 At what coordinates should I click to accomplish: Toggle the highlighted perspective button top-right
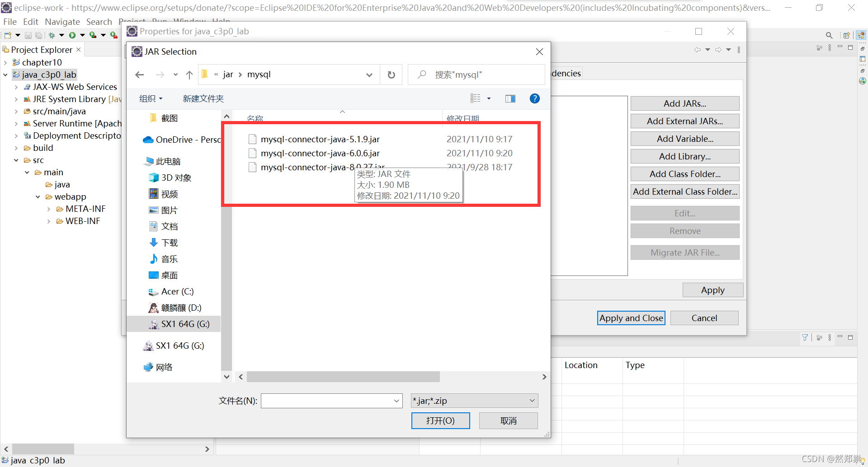point(861,35)
